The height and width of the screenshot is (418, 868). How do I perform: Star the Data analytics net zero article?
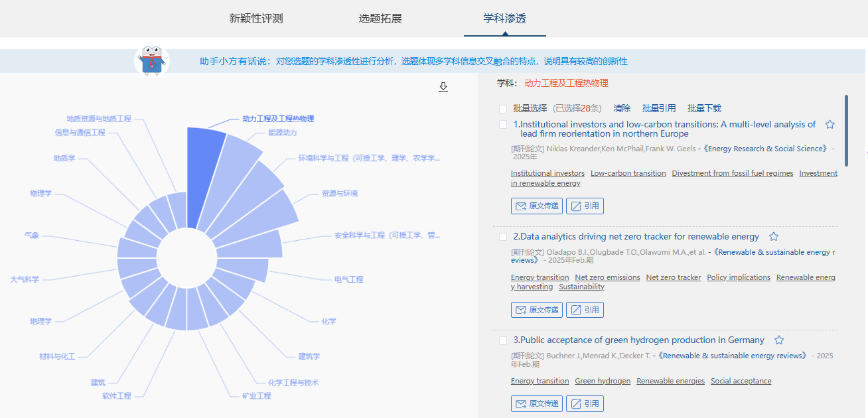click(773, 237)
